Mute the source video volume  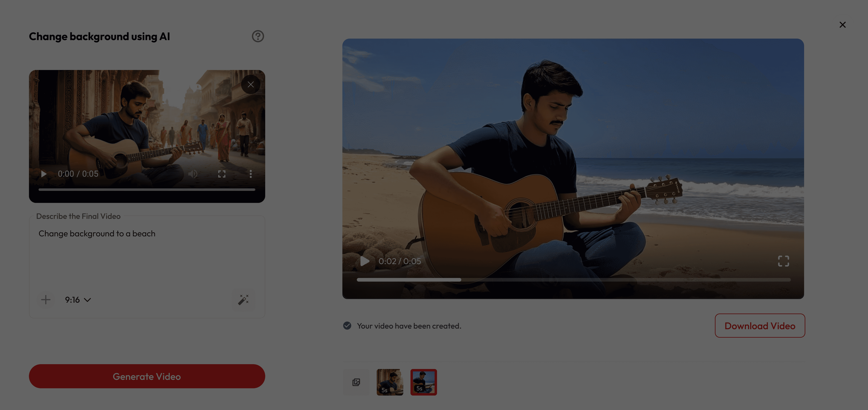coord(193,174)
